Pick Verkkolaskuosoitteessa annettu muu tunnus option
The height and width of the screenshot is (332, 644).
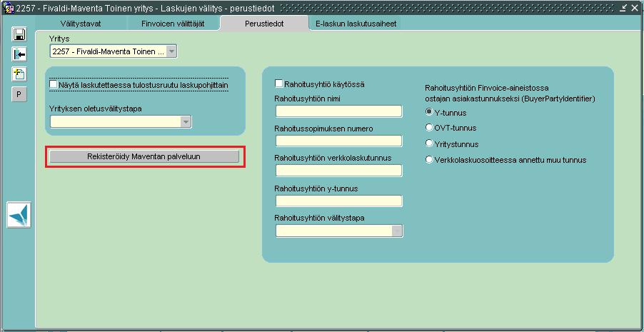click(429, 159)
